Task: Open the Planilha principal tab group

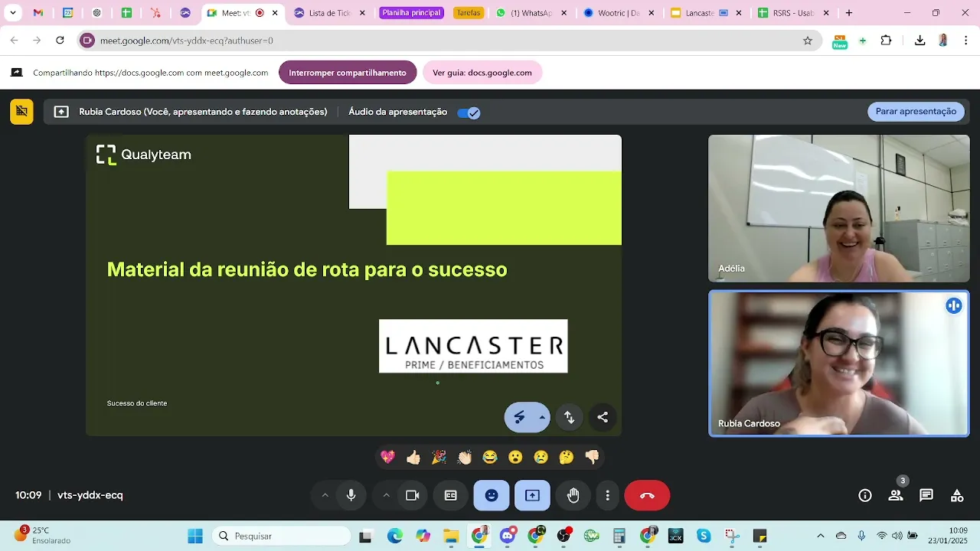Action: pyautogui.click(x=412, y=13)
